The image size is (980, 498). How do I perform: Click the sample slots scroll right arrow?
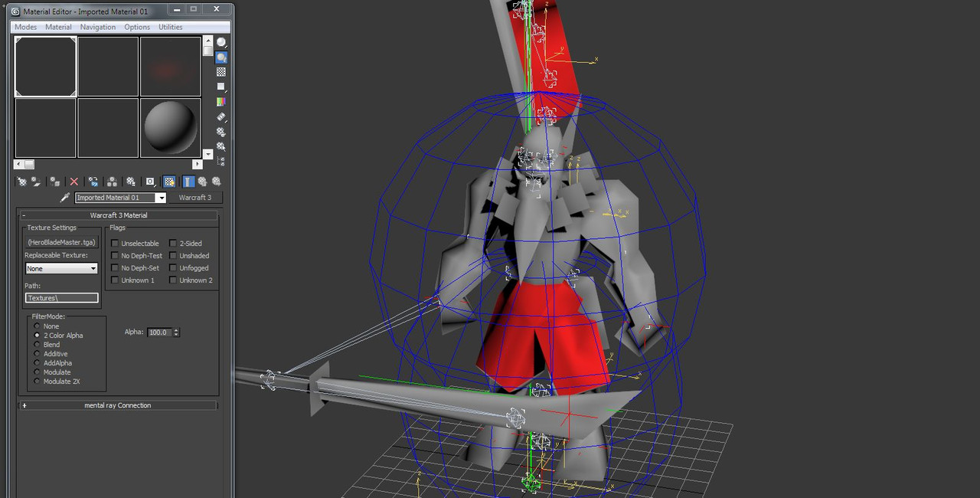(x=197, y=164)
